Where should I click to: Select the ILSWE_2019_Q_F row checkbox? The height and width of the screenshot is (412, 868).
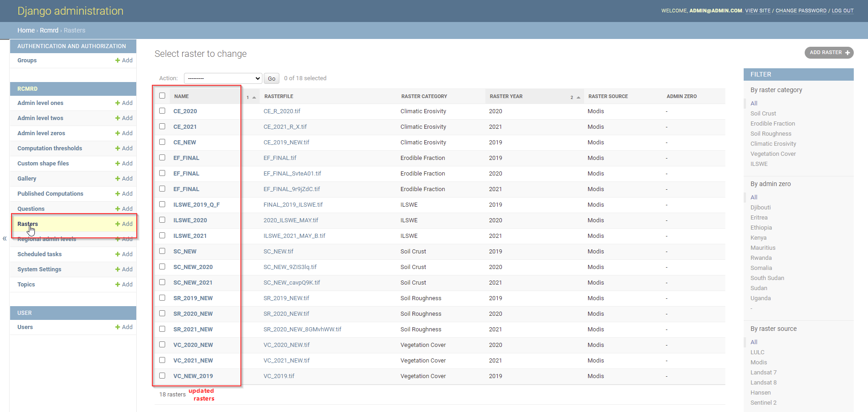pos(162,204)
